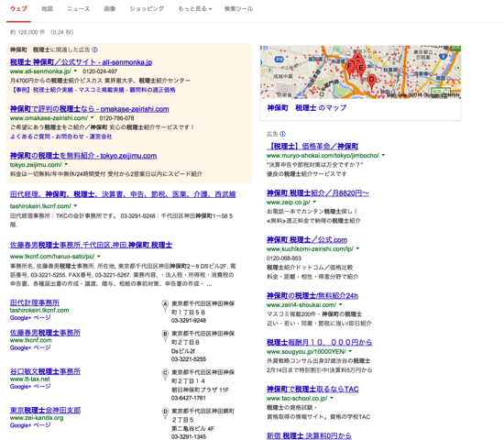
Task: Open 田代経理、神保町、税理士 result link
Action: [123, 194]
